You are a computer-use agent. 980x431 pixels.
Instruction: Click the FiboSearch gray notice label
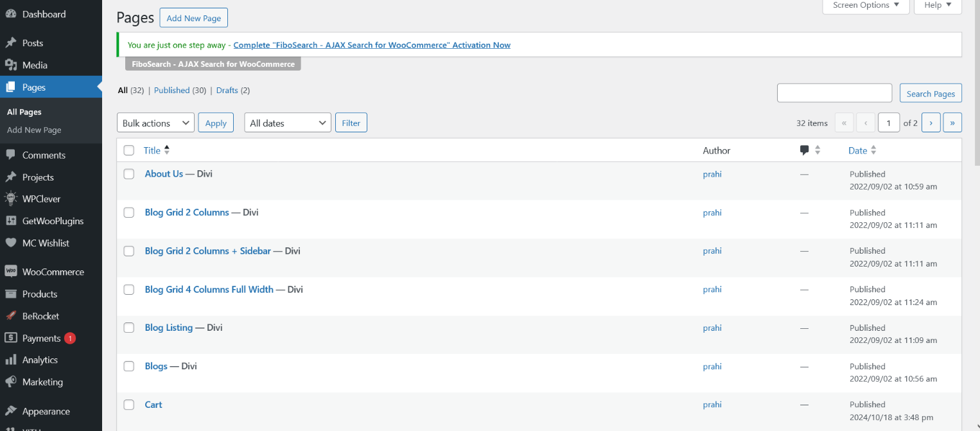point(213,64)
